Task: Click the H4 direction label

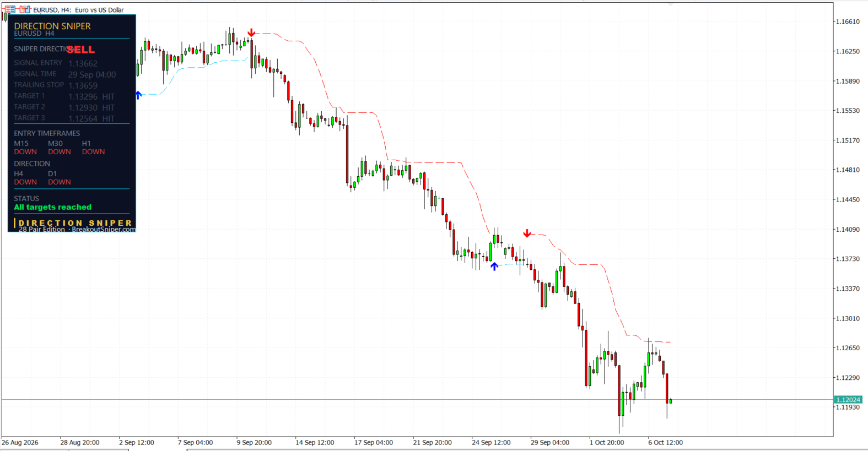Action: tap(19, 173)
